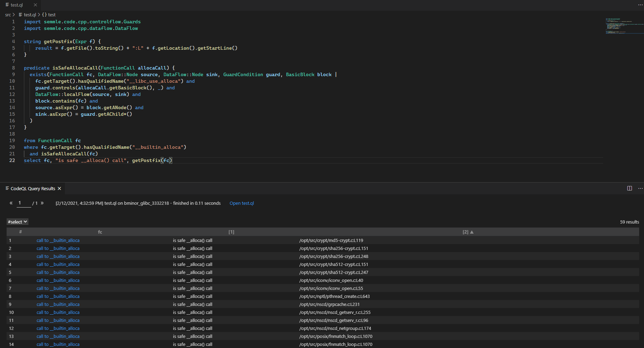Screen dimensions: 644x348
Task: Go to previous results page arrow
Action: click(x=11, y=203)
